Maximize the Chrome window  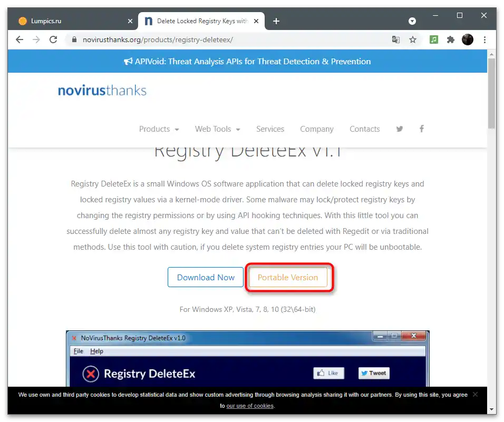460,15
